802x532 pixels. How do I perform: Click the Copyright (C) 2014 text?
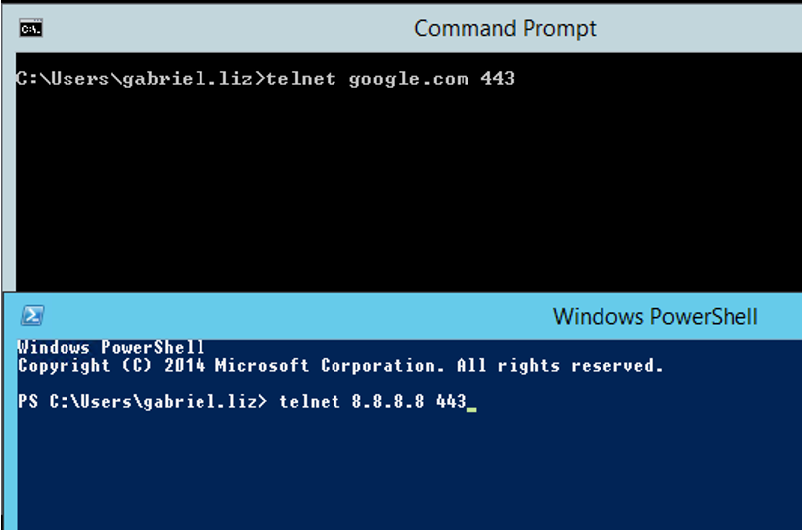(111, 366)
